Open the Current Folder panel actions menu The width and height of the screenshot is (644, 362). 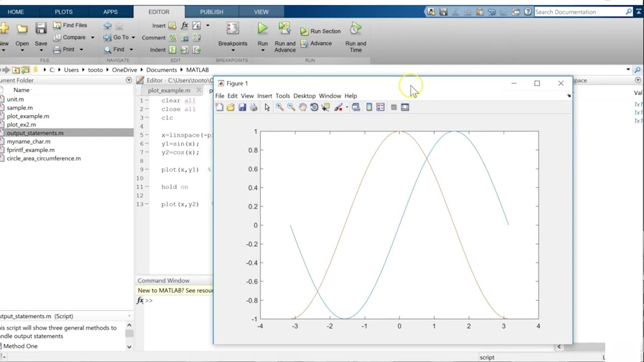(x=129, y=80)
